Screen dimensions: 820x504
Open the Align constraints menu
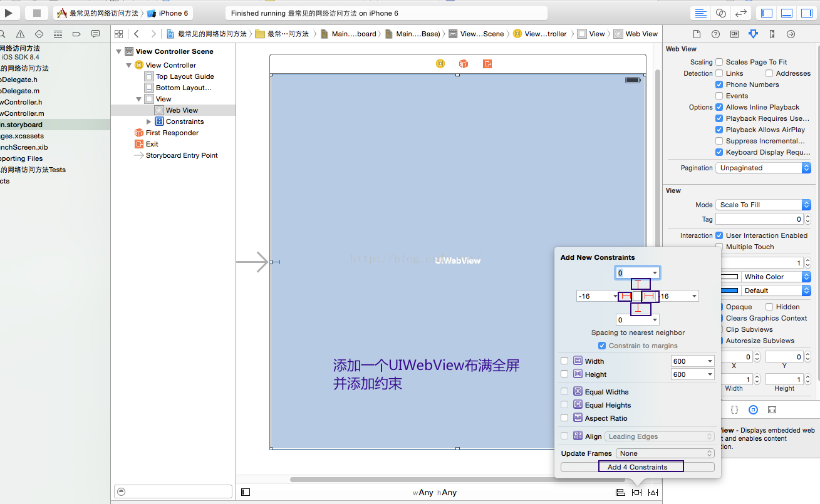point(620,492)
